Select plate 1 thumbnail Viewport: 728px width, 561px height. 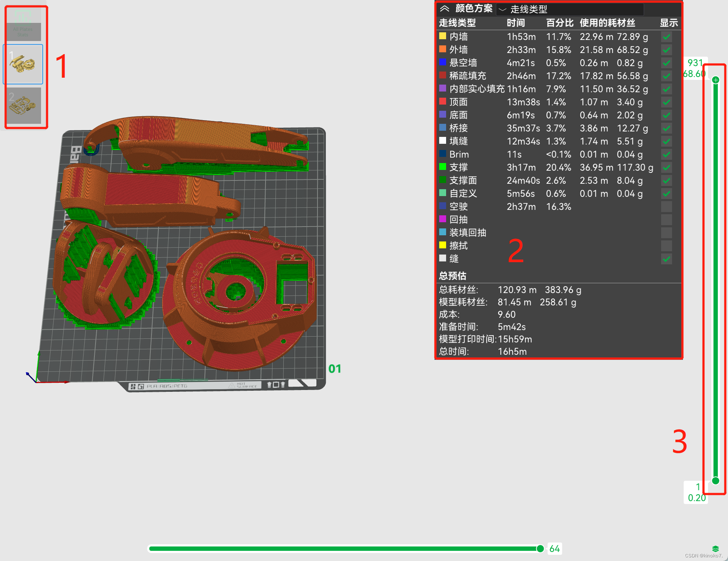click(x=23, y=64)
